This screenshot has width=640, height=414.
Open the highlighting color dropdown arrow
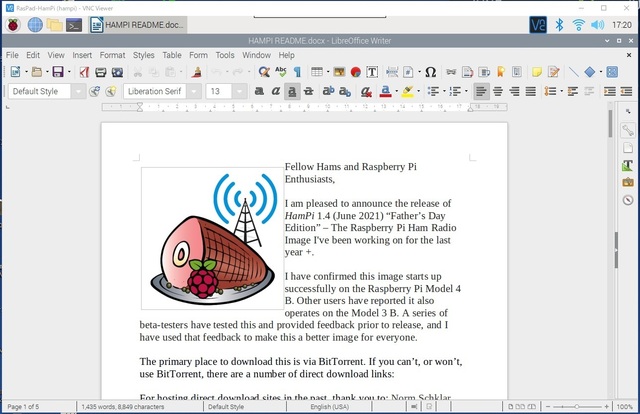[x=418, y=91]
